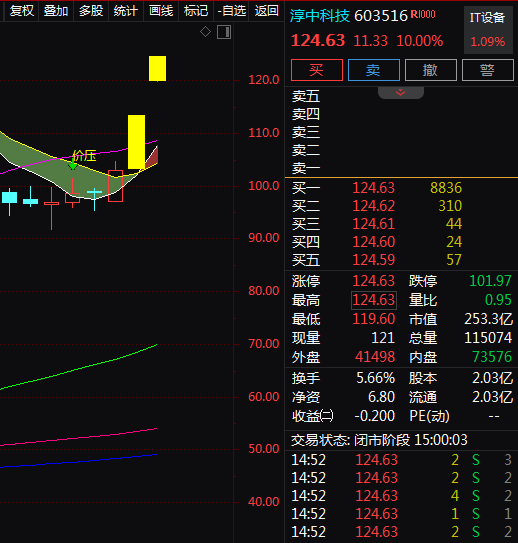518x543 pixels.
Task: Remove stock via -自选 button
Action: pos(231,11)
